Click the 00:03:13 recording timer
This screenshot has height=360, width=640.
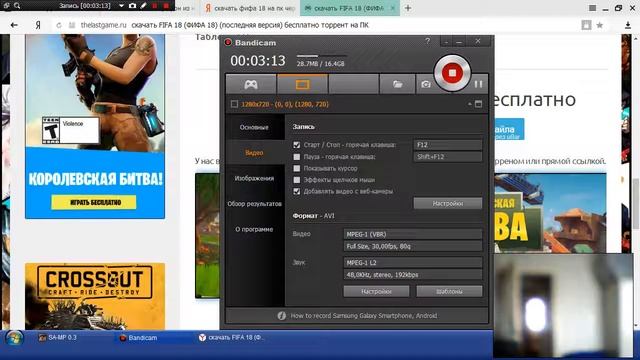point(258,61)
